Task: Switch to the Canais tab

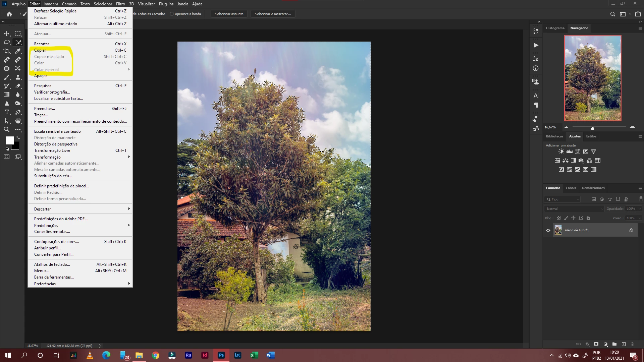Action: click(x=571, y=188)
